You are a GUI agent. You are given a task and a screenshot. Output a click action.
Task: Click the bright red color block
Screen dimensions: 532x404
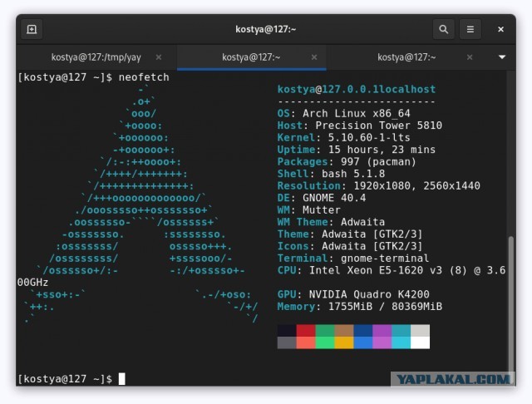(306, 342)
